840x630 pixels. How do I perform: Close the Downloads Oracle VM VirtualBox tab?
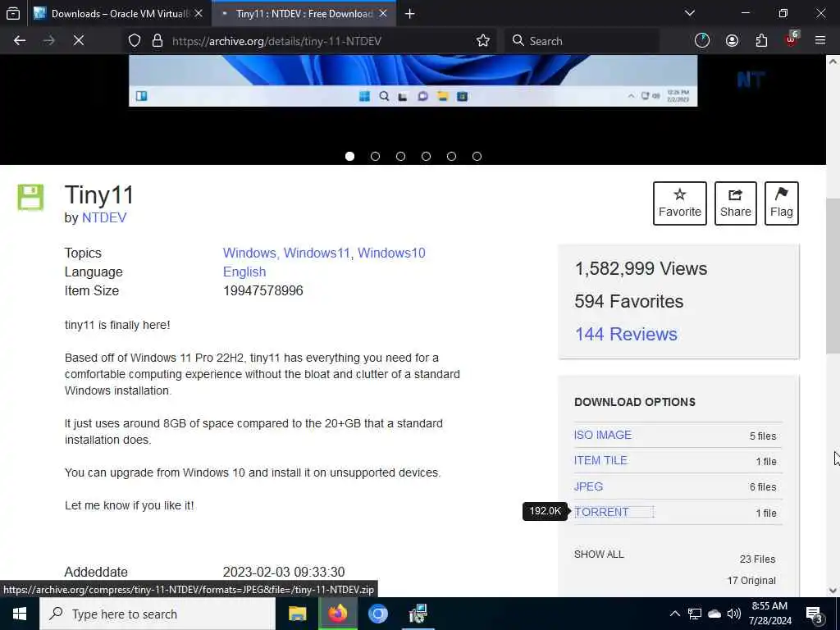click(199, 14)
